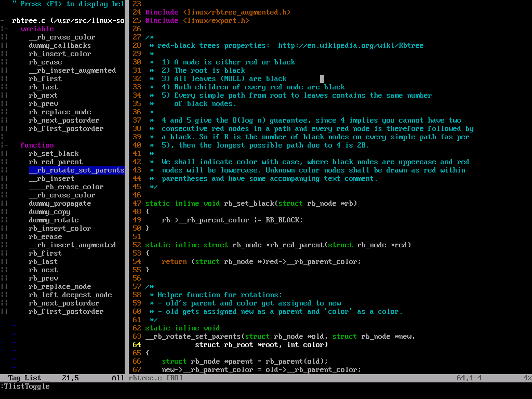532x399 pixels.
Task: Collapse the rbtree.c file fold marker
Action: point(3,21)
